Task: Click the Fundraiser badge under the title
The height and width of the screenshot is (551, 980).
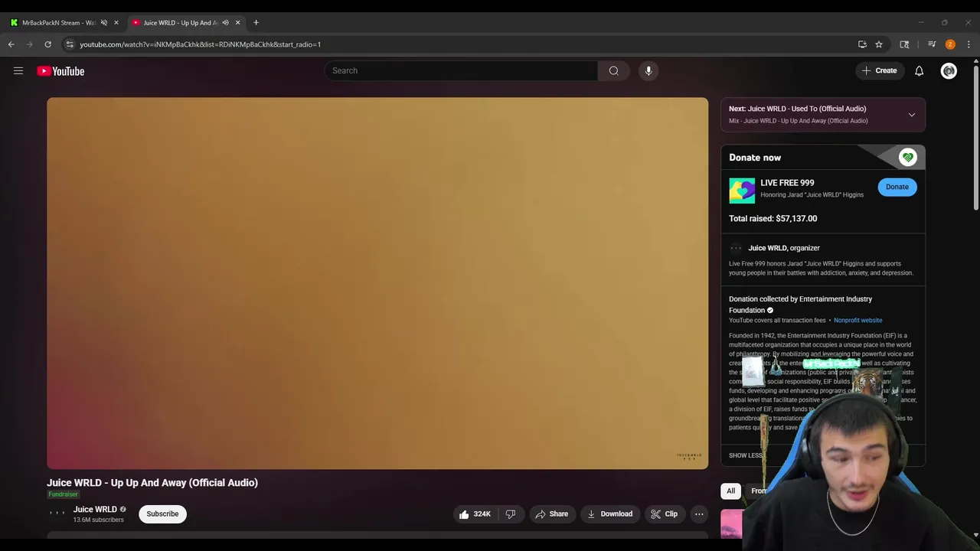Action: tap(63, 494)
